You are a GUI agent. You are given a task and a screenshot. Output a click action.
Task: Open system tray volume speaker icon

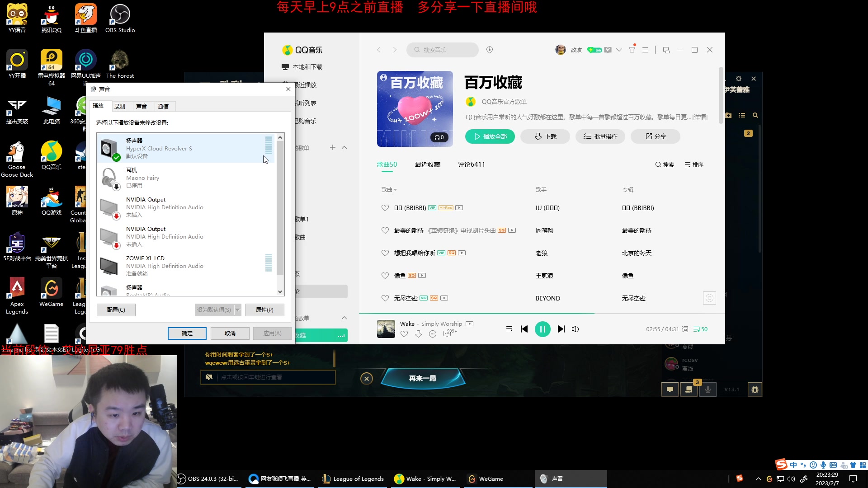coord(791,479)
